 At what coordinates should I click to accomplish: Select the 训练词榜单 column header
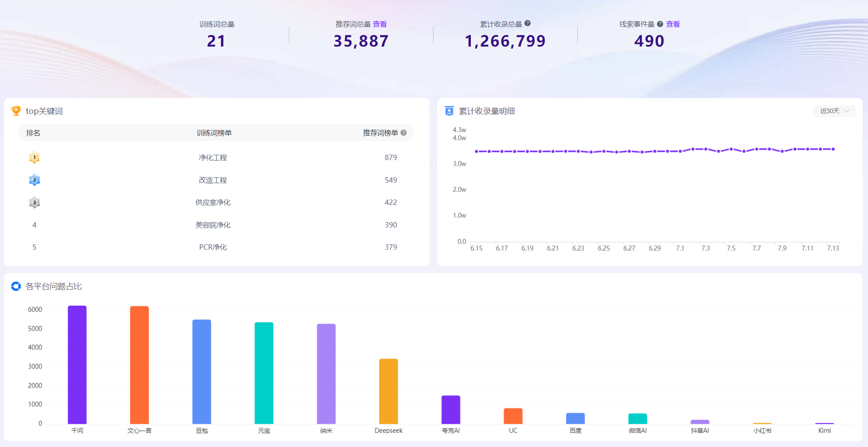(x=214, y=133)
